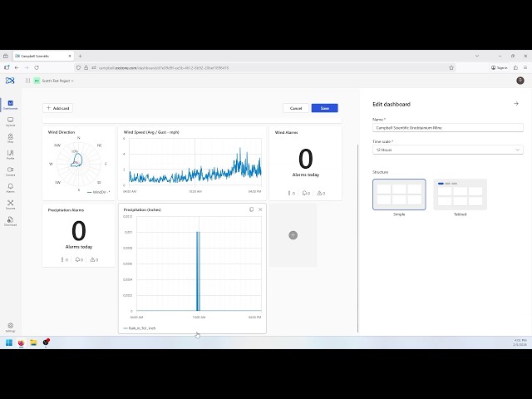The height and width of the screenshot is (399, 532).
Task: Select the Precipitation Alarms card
Action: pyautogui.click(x=79, y=235)
